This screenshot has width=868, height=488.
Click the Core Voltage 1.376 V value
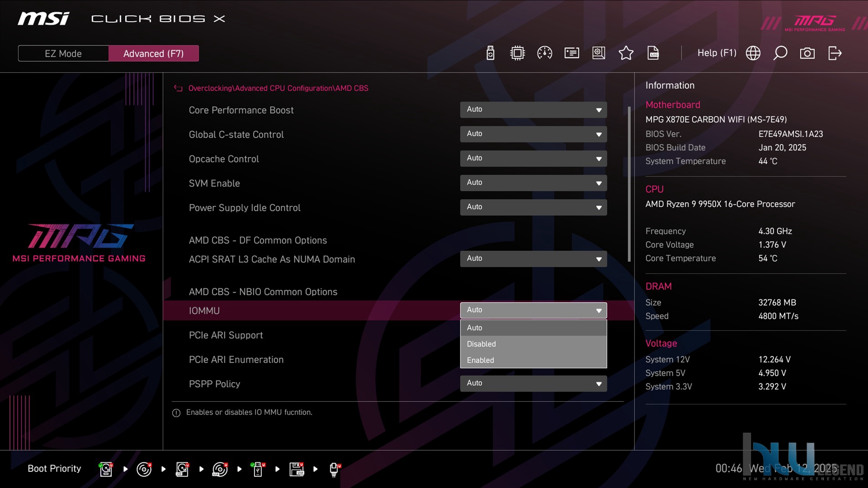pos(772,245)
